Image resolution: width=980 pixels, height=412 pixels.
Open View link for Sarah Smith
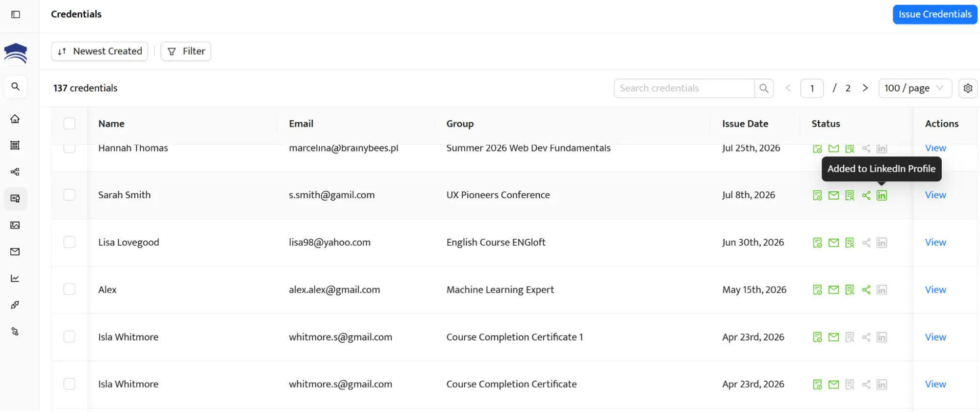935,195
